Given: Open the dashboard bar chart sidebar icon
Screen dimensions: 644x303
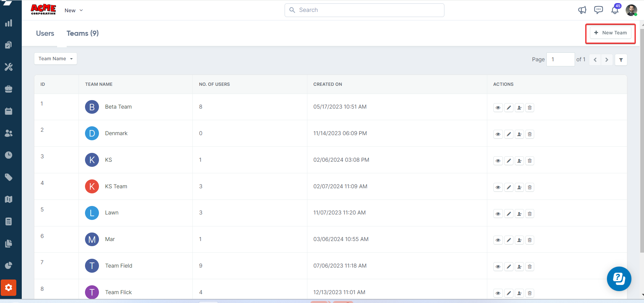Looking at the screenshot, I should (9, 23).
